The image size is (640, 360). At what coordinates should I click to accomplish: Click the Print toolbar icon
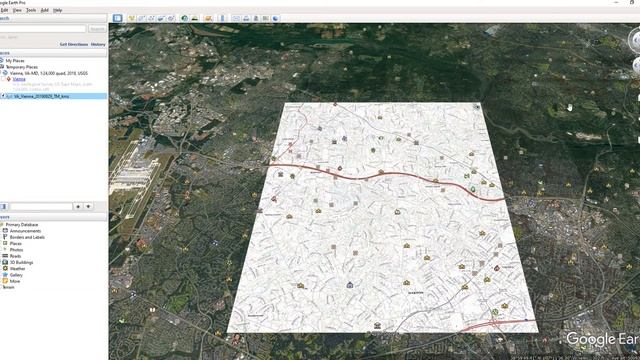(x=246, y=18)
